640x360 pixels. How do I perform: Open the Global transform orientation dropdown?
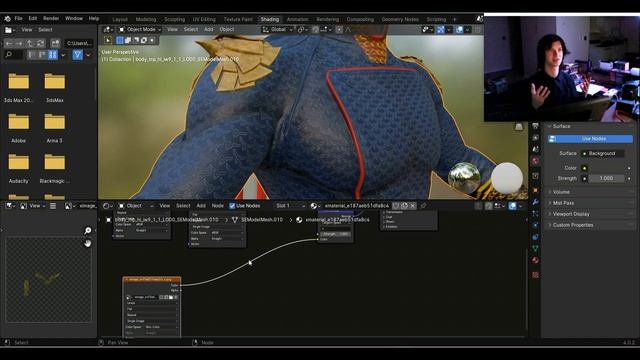pos(278,29)
